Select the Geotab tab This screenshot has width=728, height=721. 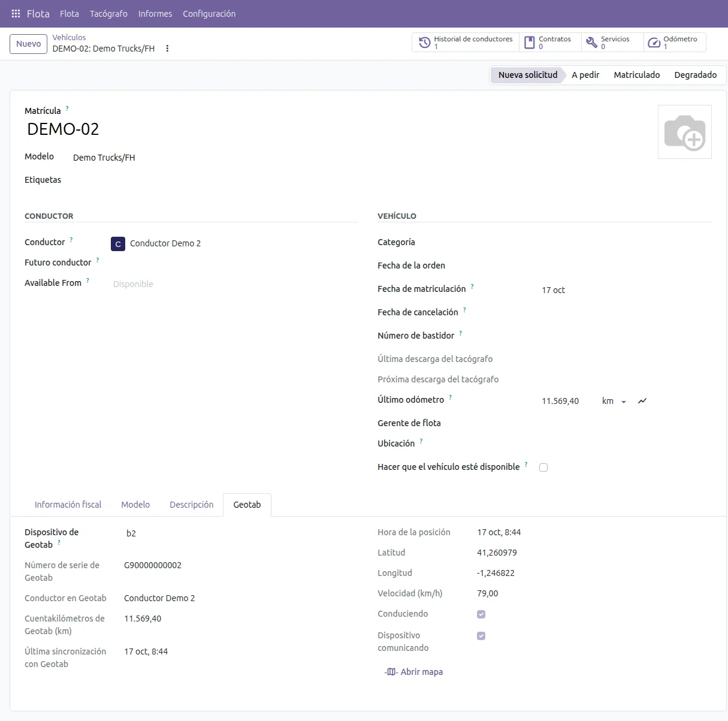pos(247,505)
